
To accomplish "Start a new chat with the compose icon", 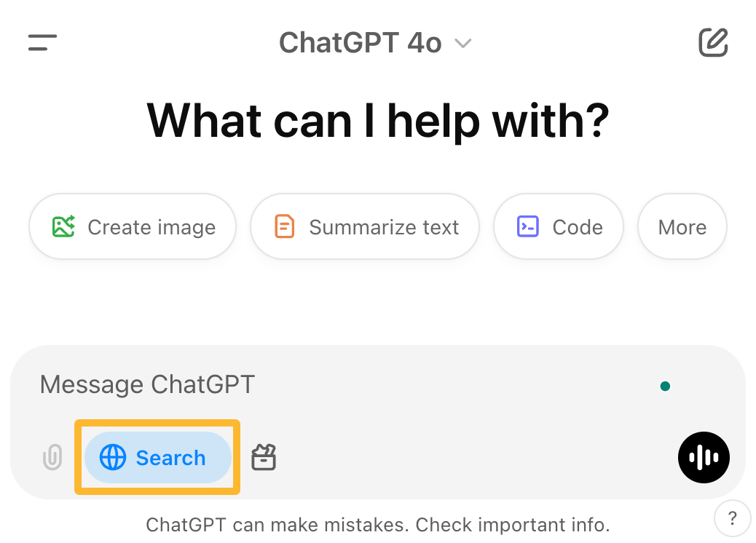I will point(714,42).
